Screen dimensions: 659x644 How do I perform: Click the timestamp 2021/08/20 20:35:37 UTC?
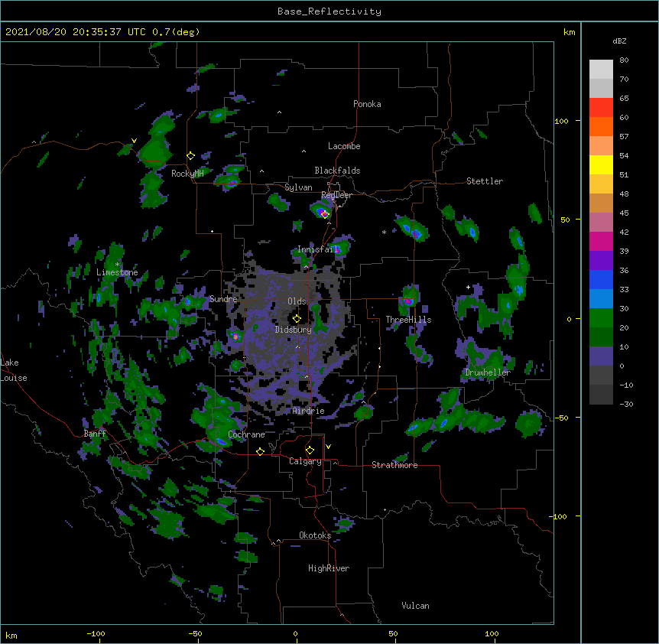click(76, 32)
